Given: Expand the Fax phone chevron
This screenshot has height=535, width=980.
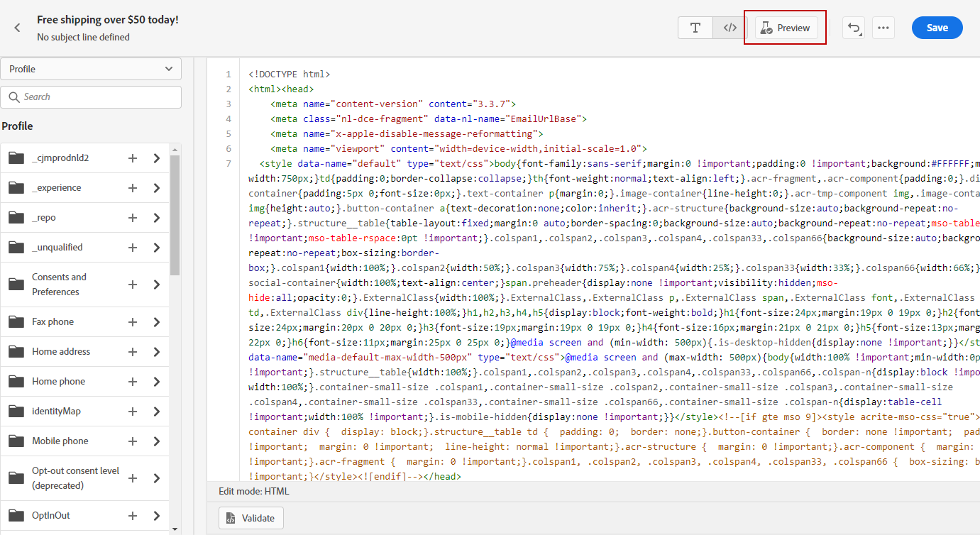Looking at the screenshot, I should coord(157,322).
